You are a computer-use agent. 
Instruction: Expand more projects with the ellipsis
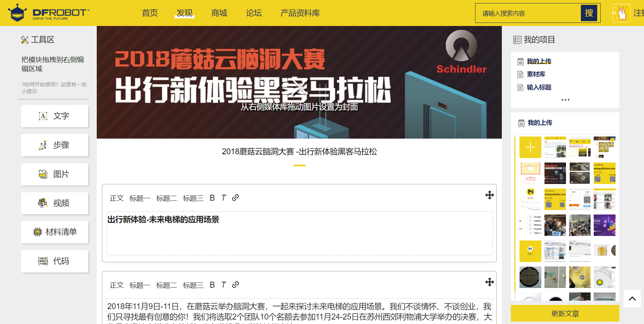[565, 100]
